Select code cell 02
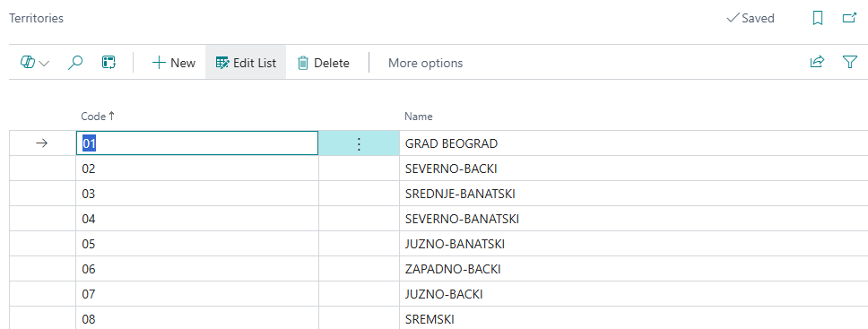868x329 pixels. point(197,169)
